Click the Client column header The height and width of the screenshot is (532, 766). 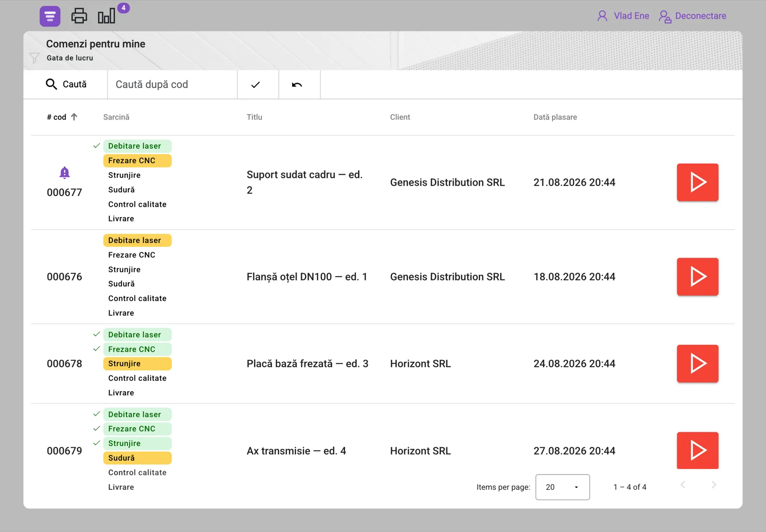400,117
